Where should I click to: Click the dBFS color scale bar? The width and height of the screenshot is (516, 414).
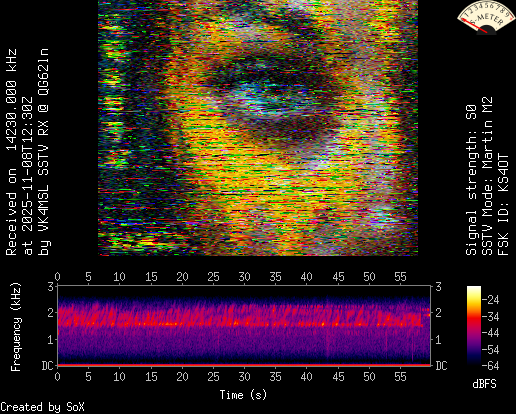click(x=474, y=326)
